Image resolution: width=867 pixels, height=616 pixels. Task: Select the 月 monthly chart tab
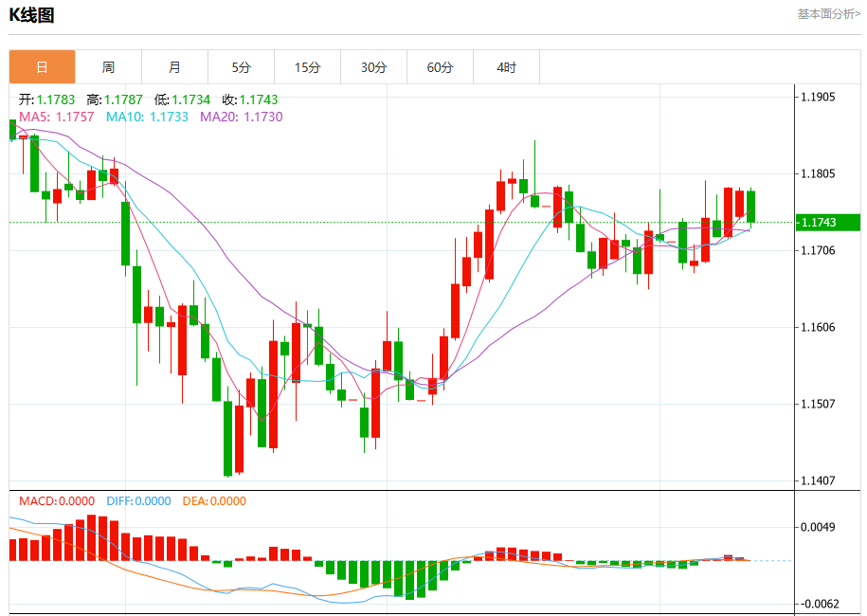(x=174, y=67)
